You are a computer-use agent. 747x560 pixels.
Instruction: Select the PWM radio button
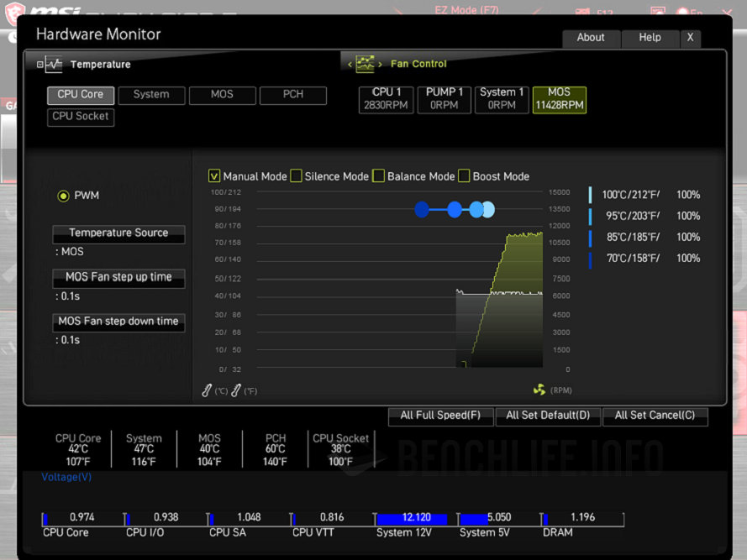[x=63, y=196]
